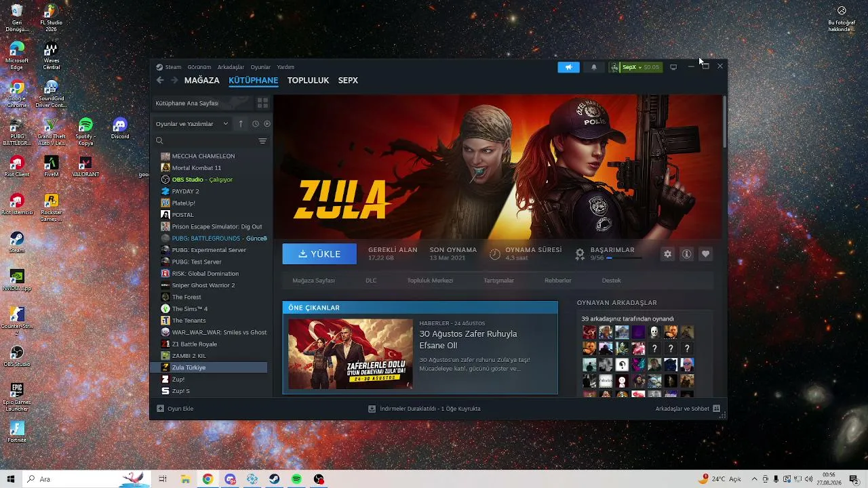Screen dimensions: 868x488
Task: Open Chrome from the taskbar
Action: coord(208,479)
